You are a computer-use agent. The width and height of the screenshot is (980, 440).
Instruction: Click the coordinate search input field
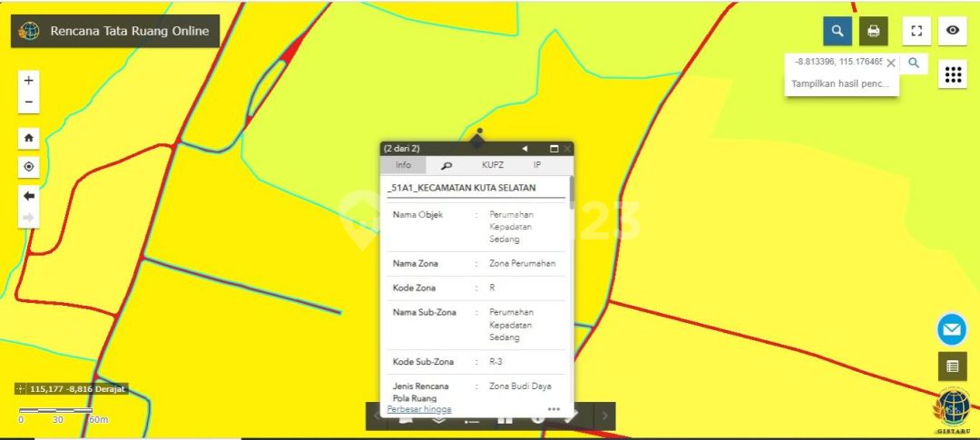tap(835, 62)
